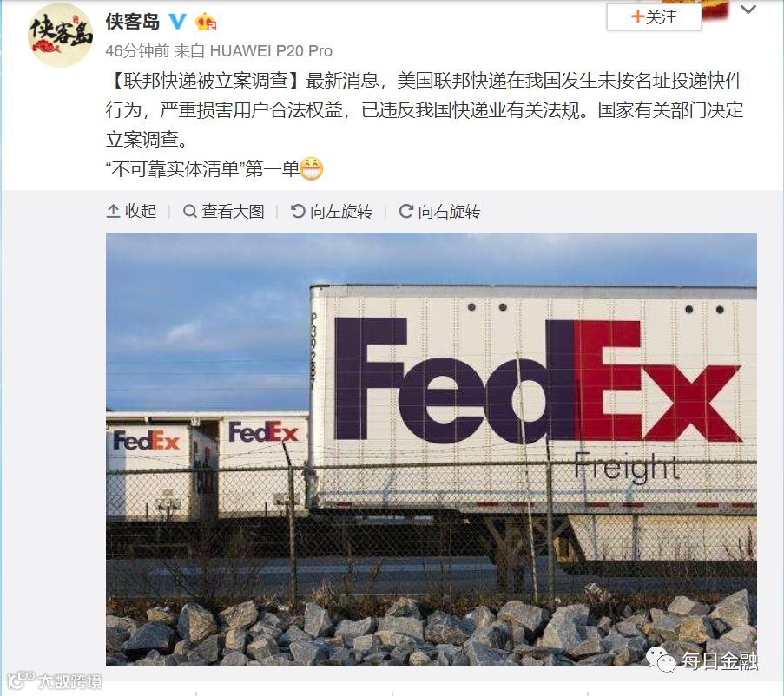Screen dimensions: 784x696
Task: Click the magnifier icon beside 查看大图
Action: coord(190,212)
